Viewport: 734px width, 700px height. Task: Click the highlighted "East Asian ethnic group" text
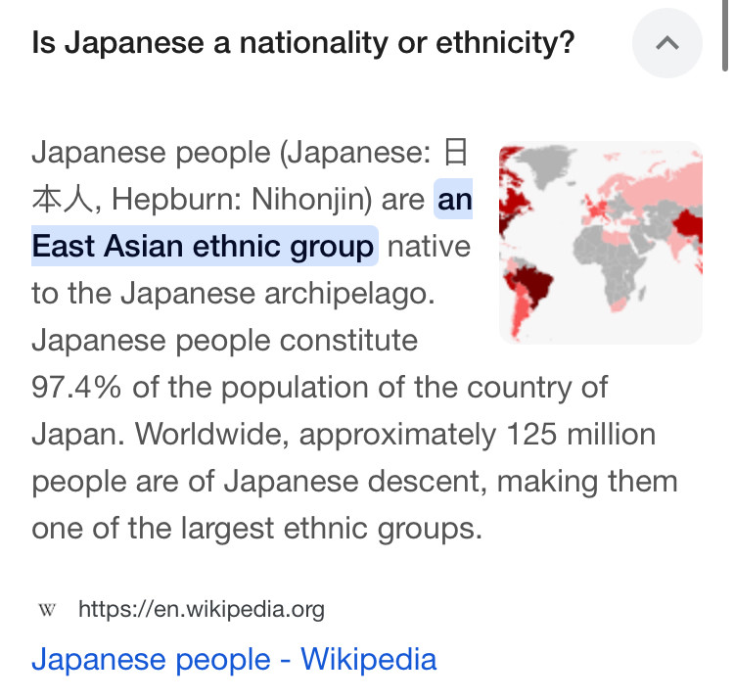(204, 246)
